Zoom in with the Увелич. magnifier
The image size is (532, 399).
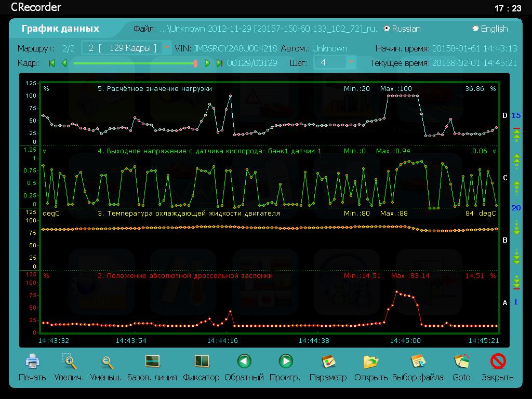tap(69, 362)
